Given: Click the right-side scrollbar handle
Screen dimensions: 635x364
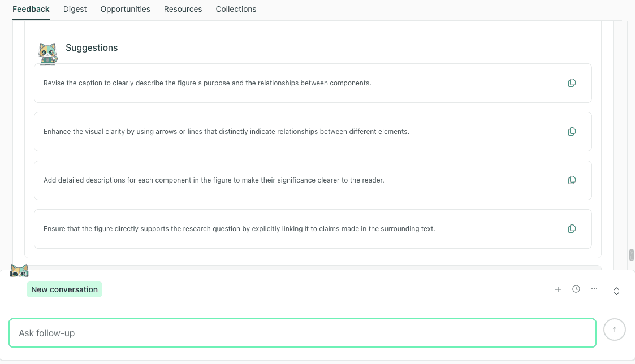Looking at the screenshot, I should point(630,254).
